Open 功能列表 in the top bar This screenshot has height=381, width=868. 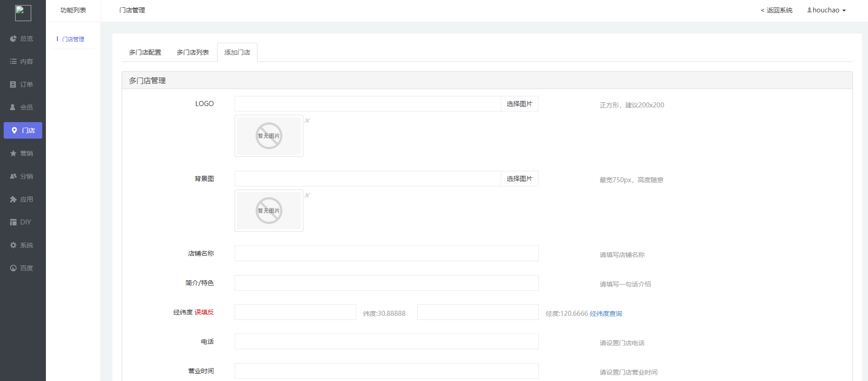point(73,10)
